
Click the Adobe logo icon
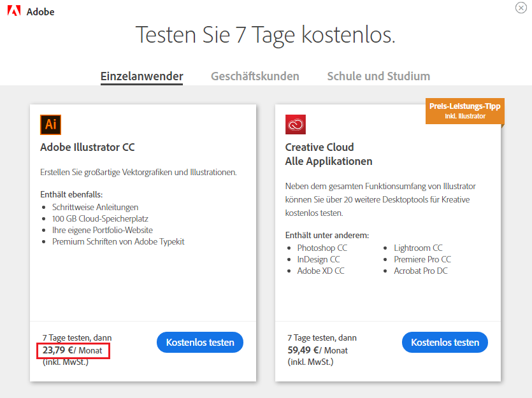click(x=14, y=11)
